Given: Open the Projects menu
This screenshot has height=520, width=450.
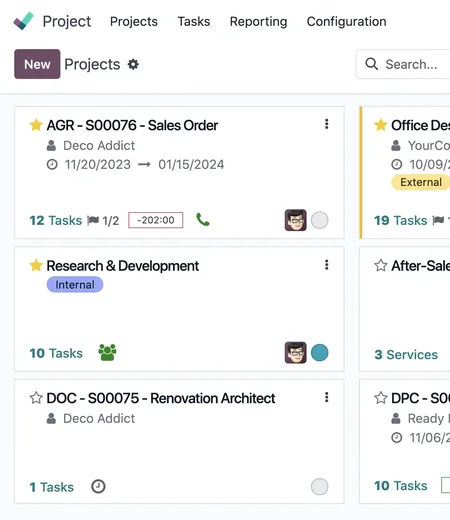Looking at the screenshot, I should [x=134, y=21].
